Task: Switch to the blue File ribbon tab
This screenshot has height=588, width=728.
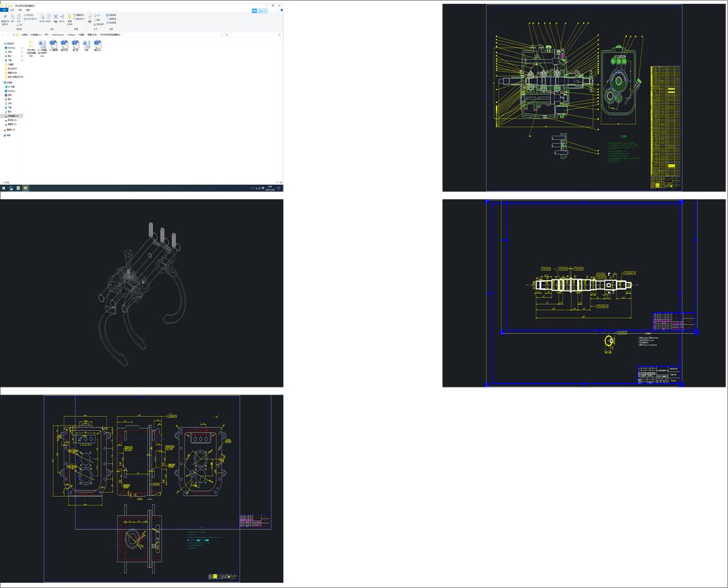Action: coord(4,10)
